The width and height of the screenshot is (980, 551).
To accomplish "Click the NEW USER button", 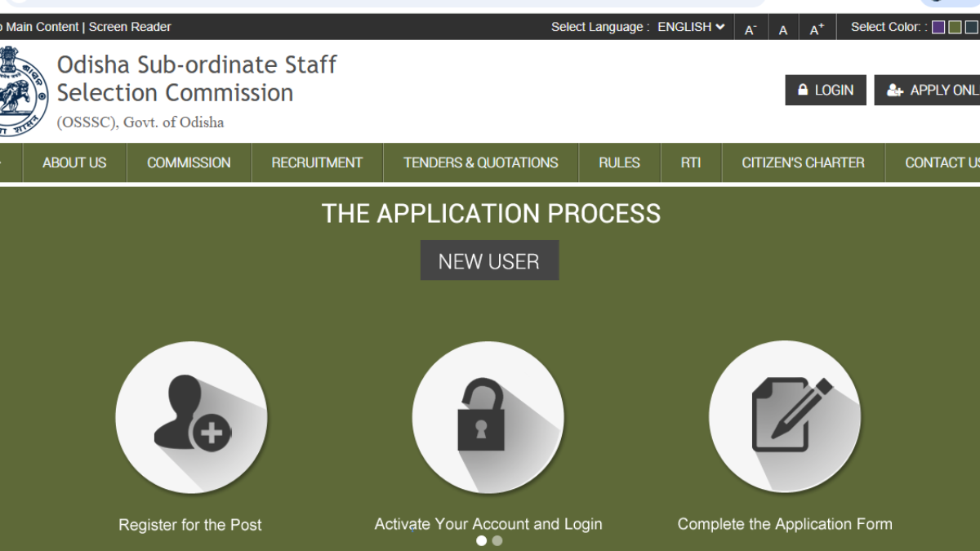I will point(489,260).
